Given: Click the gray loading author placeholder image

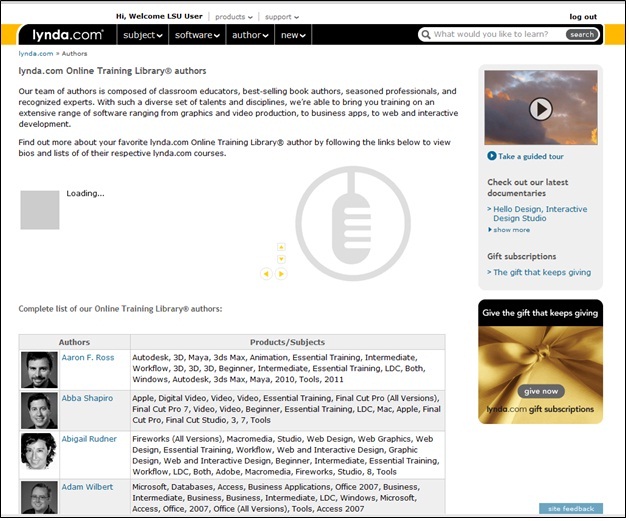Looking at the screenshot, I should (x=40, y=210).
